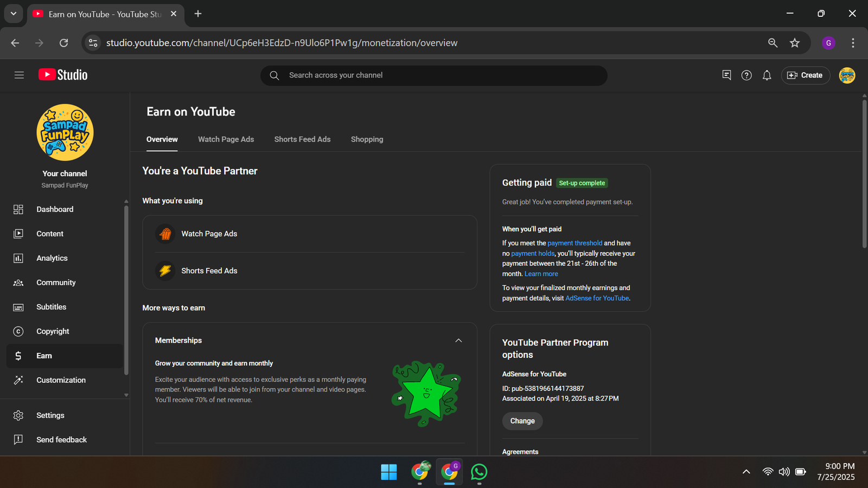
Task: Open a new browser tab
Action: [x=198, y=14]
